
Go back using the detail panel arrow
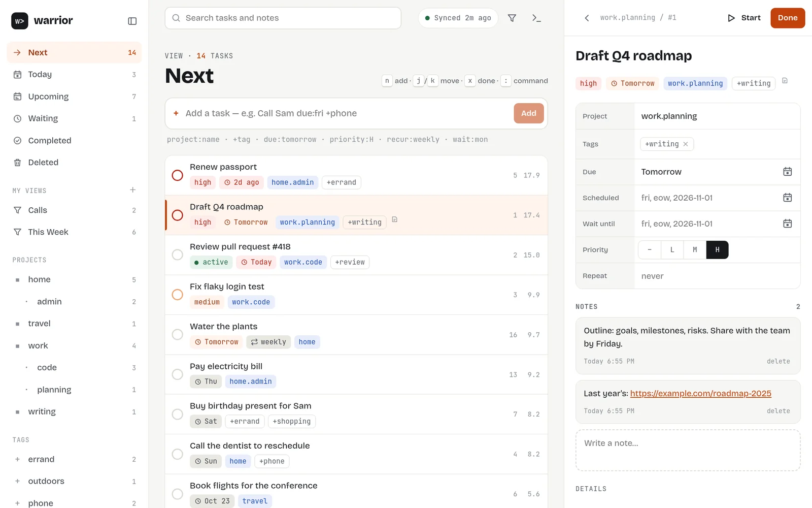[587, 18]
